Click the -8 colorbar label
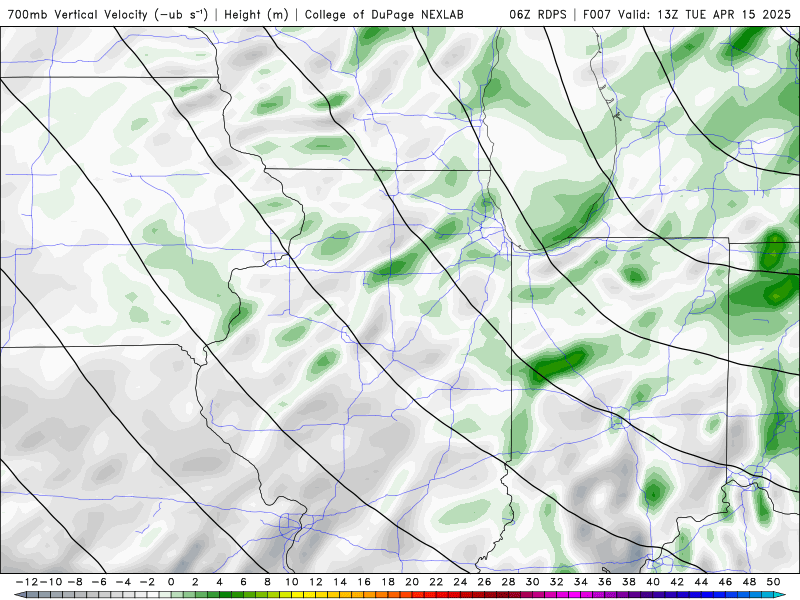The height and width of the screenshot is (600, 800). point(74,582)
